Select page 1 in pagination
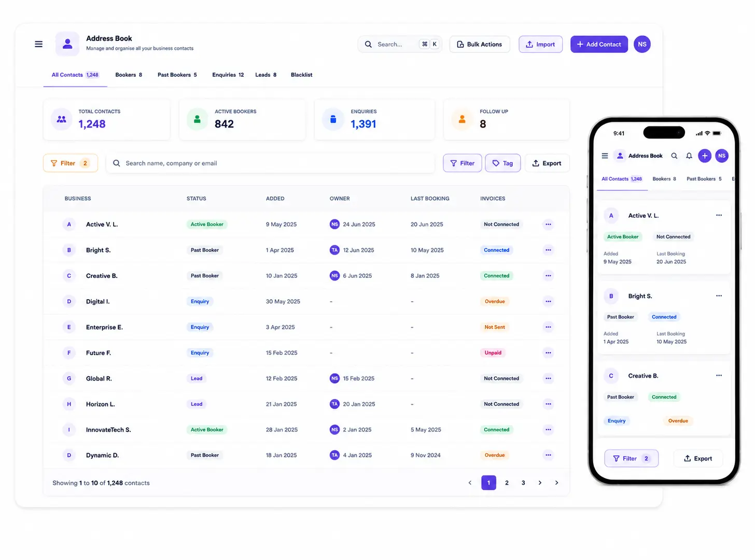Image resolution: width=755 pixels, height=560 pixels. 488,483
